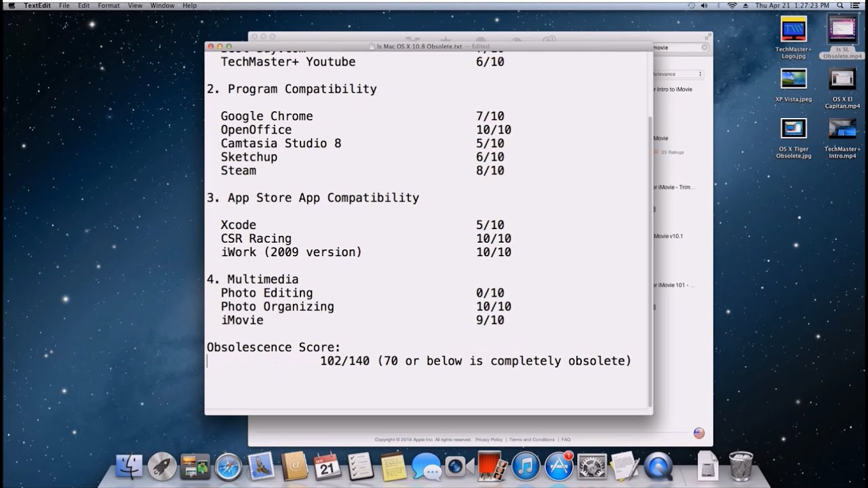The height and width of the screenshot is (488, 868).
Task: Click '3. App Store App Compatibility' heading
Action: [x=313, y=198]
